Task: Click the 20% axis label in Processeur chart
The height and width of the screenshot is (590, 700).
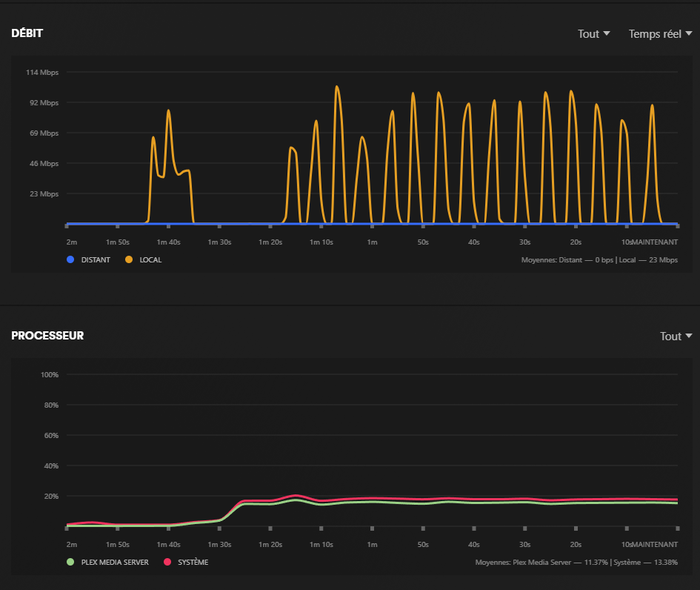Action: [x=50, y=497]
